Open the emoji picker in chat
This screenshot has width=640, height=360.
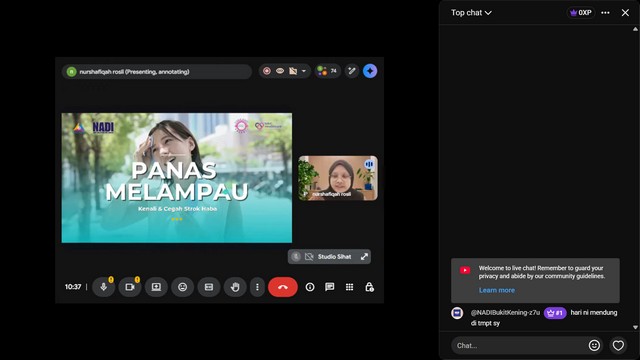[594, 345]
